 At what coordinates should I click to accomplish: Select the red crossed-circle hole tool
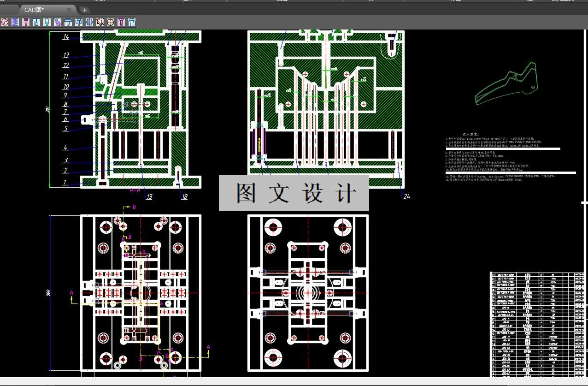pos(5,22)
